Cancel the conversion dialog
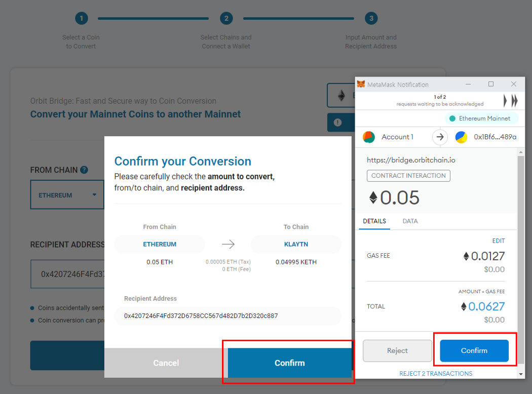532x394 pixels. click(x=166, y=363)
